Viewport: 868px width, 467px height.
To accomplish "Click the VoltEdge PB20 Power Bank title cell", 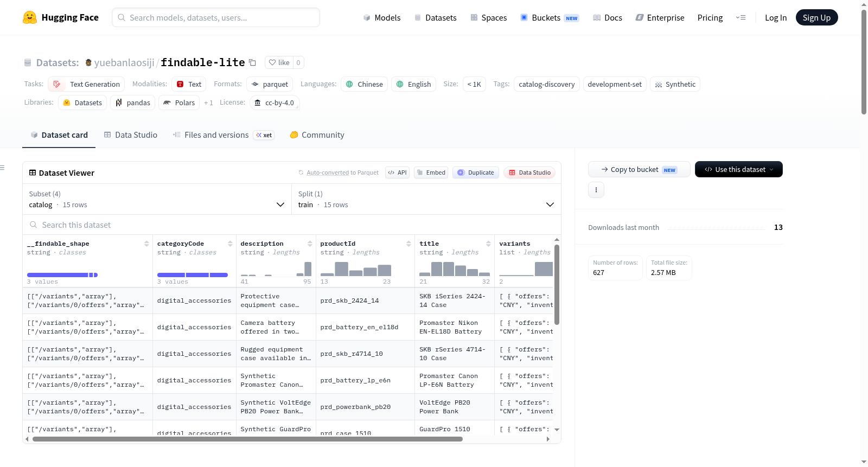I will click(x=455, y=407).
